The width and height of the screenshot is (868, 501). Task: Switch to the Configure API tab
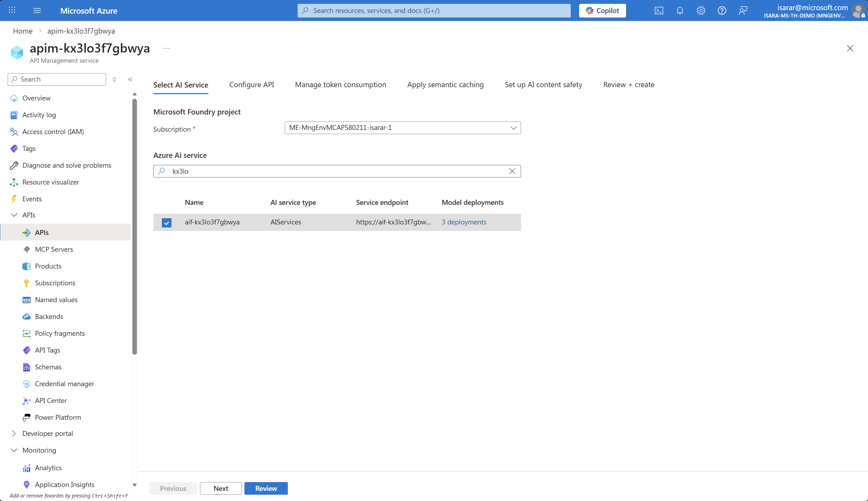[251, 85]
